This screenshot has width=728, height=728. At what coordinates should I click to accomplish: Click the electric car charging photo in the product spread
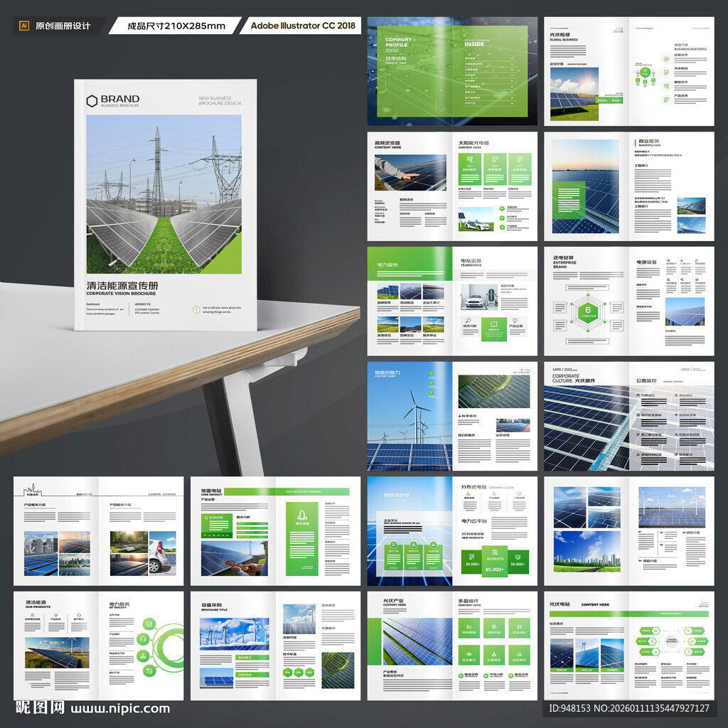click(x=163, y=553)
